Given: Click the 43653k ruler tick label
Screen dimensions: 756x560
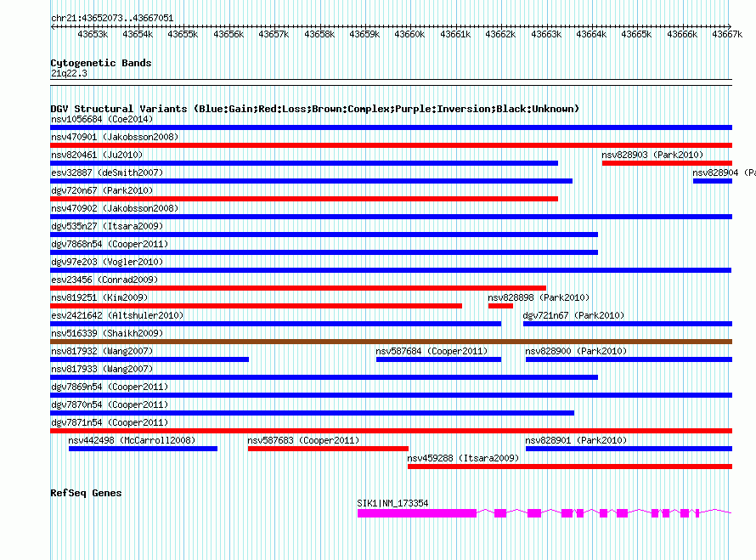Looking at the screenshot, I should tap(93, 34).
